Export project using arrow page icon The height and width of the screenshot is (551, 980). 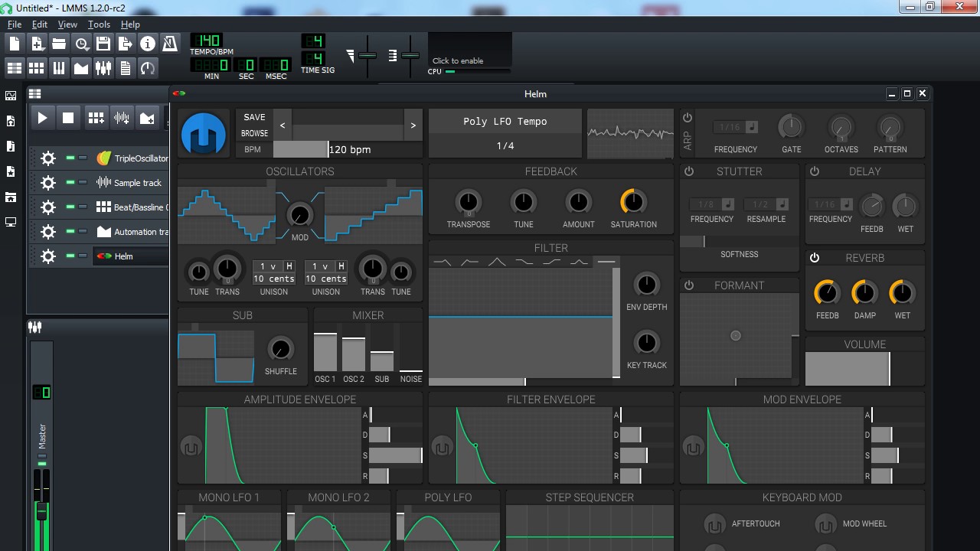[126, 44]
